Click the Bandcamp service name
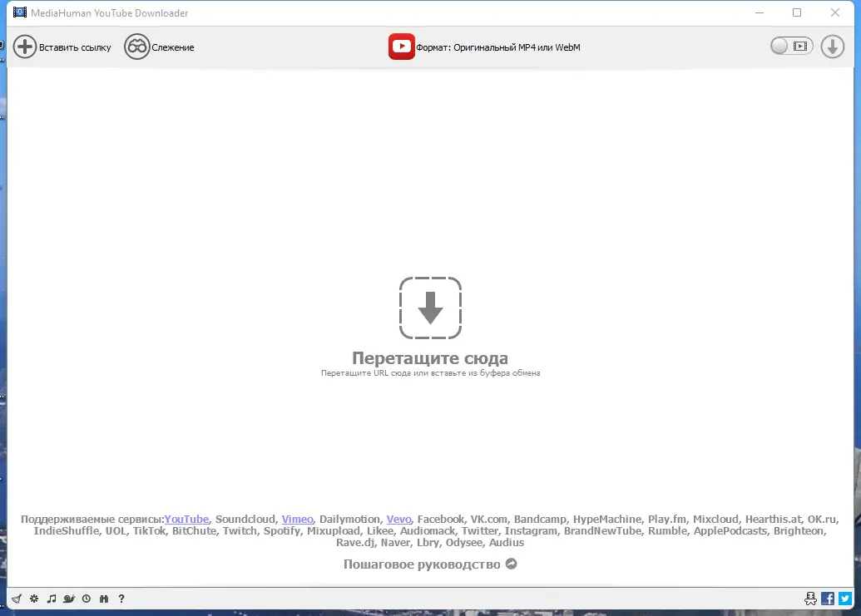This screenshot has height=616, width=861. 540,519
